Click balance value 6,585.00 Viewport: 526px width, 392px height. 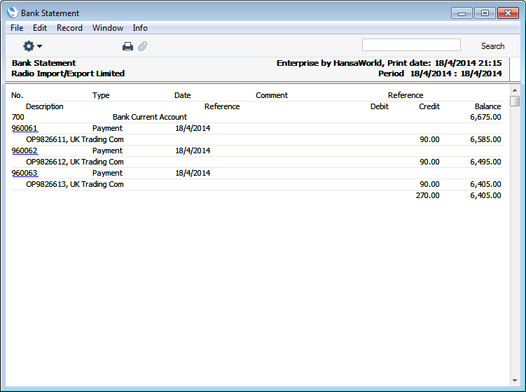[x=485, y=139]
